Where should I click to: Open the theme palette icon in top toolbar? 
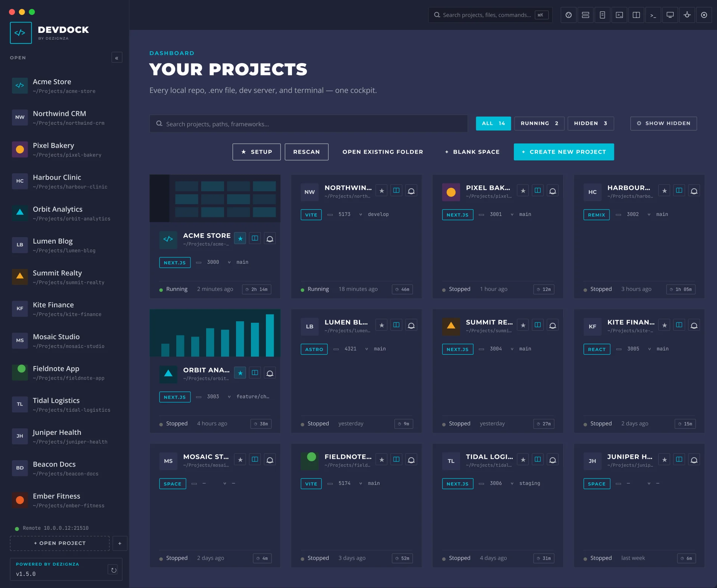click(568, 15)
